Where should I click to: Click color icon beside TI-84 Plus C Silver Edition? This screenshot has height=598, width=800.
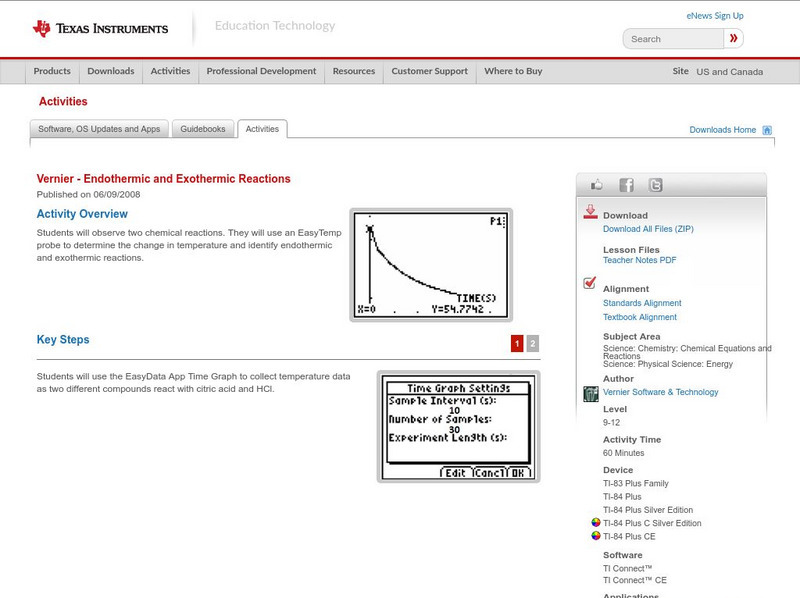595,522
